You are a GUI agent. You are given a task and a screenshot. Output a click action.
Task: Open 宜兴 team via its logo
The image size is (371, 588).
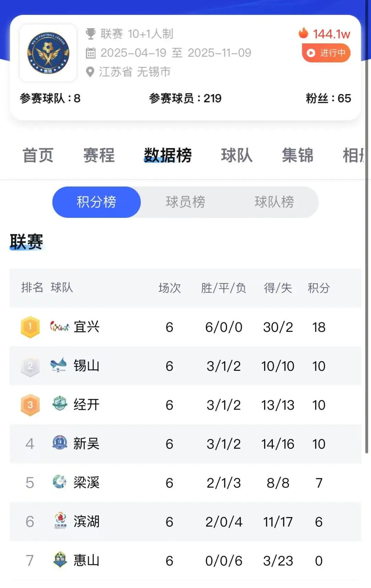60,327
